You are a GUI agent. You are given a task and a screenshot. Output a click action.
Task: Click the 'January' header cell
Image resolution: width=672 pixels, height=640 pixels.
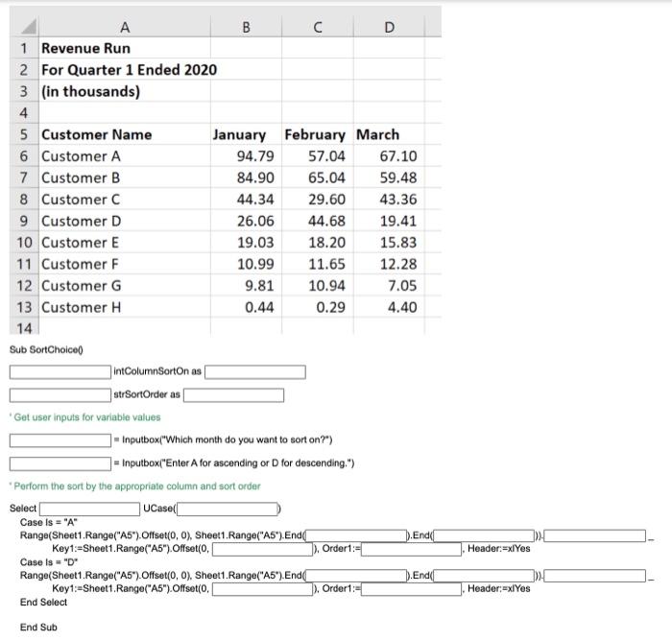click(246, 134)
